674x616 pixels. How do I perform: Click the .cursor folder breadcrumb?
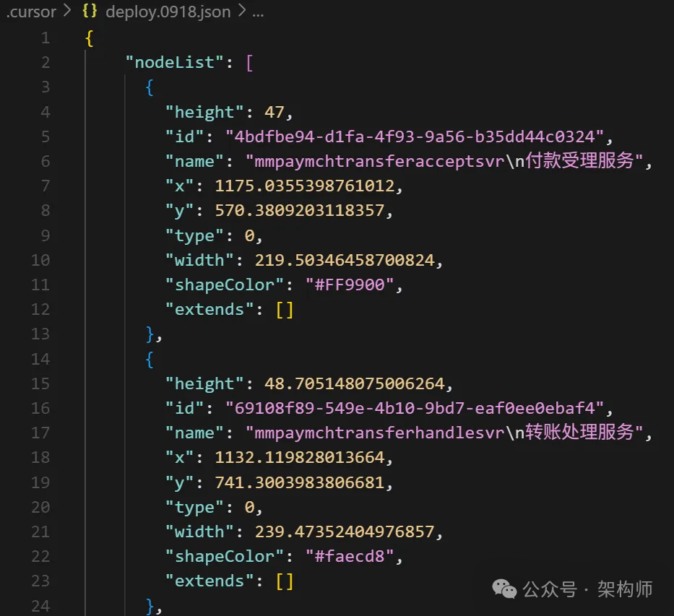pyautogui.click(x=31, y=12)
